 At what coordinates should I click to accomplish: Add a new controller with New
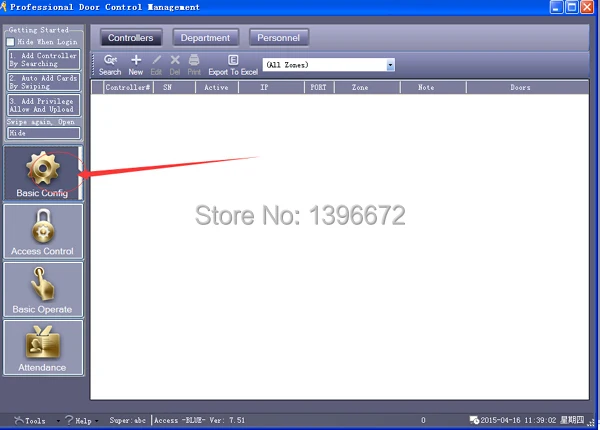click(136, 65)
